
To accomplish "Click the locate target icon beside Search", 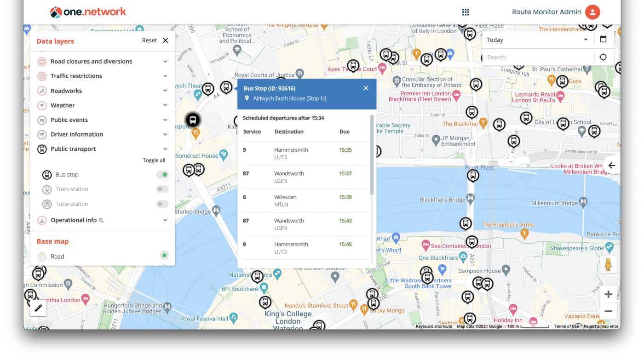I will [x=603, y=57].
